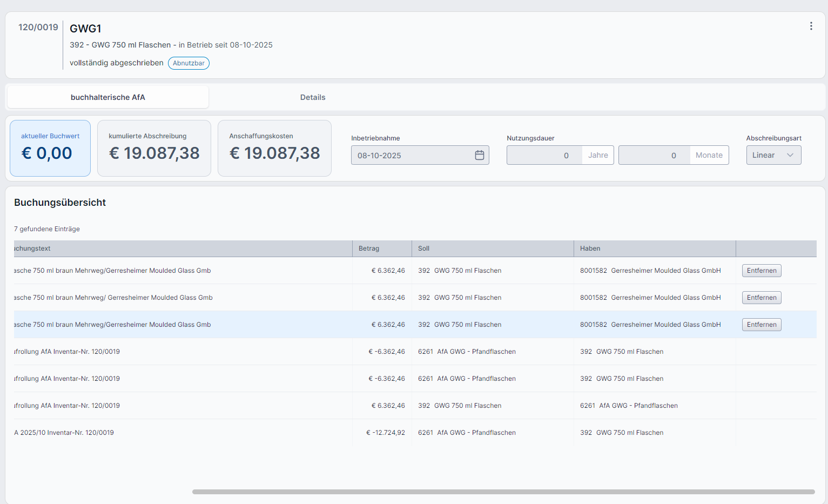Click the Soll column header
The width and height of the screenshot is (828, 504).
[424, 248]
